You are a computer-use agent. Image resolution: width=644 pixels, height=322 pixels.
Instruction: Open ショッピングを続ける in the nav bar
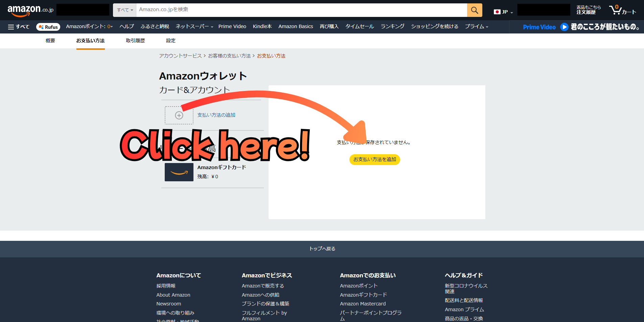tap(435, 26)
